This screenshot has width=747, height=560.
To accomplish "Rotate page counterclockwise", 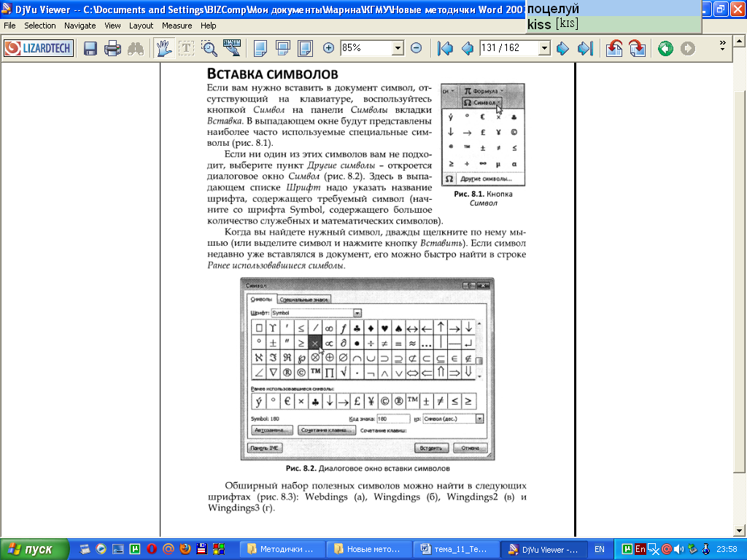I will pyautogui.click(x=614, y=48).
